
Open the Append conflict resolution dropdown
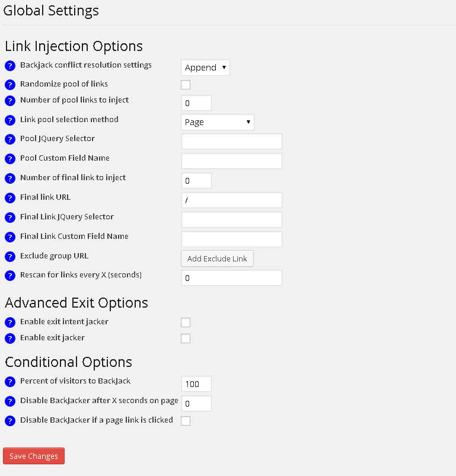(x=205, y=68)
